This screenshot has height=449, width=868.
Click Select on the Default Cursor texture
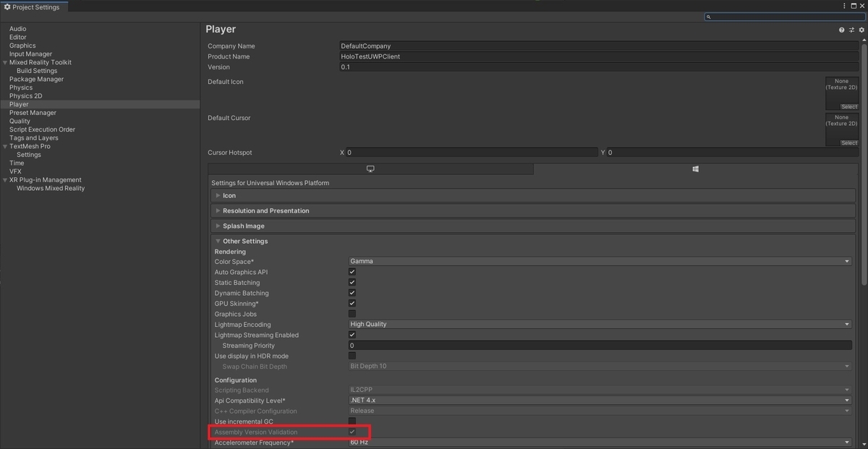tap(849, 142)
